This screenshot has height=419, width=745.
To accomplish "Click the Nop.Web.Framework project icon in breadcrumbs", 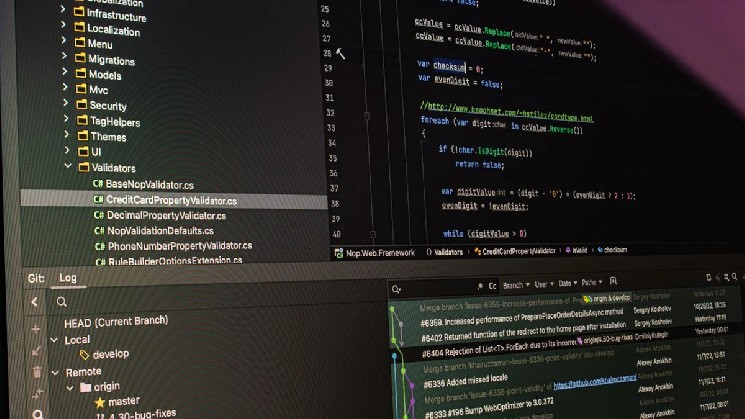I will click(339, 254).
